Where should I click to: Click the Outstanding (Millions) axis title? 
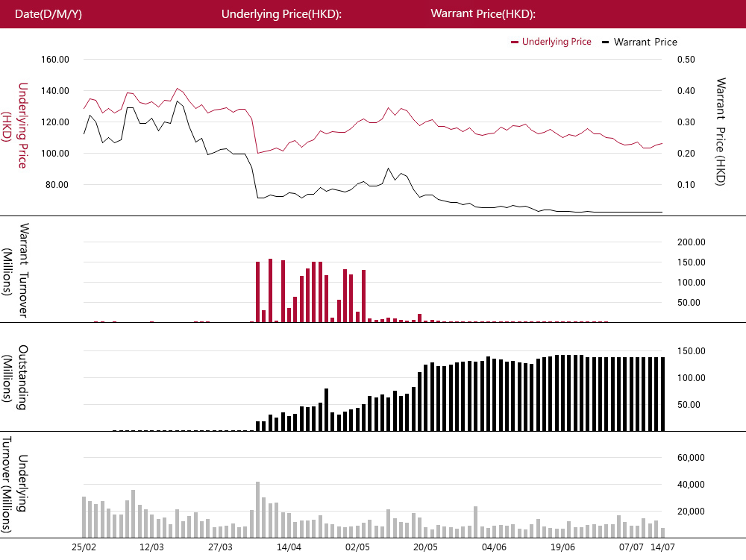click(14, 377)
